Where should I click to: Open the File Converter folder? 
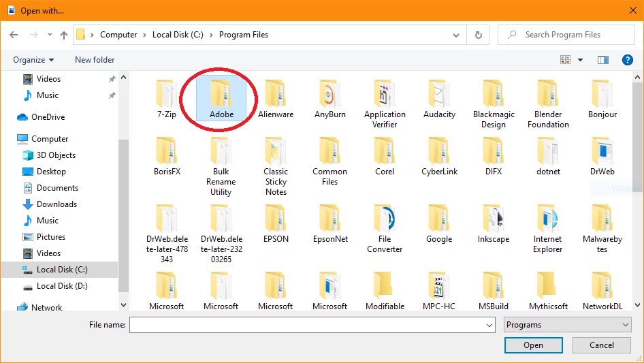click(x=385, y=229)
